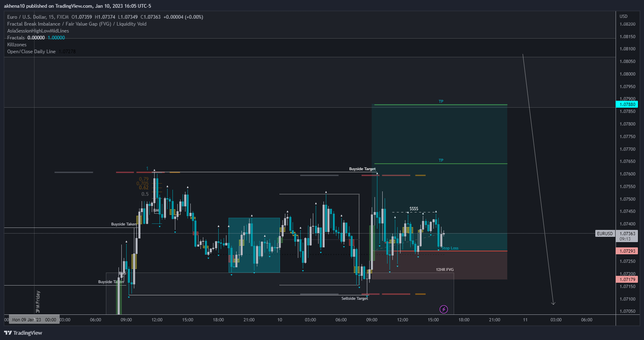Click the red stop loss line at 1.07293
The height and width of the screenshot is (340, 644).
coord(440,251)
